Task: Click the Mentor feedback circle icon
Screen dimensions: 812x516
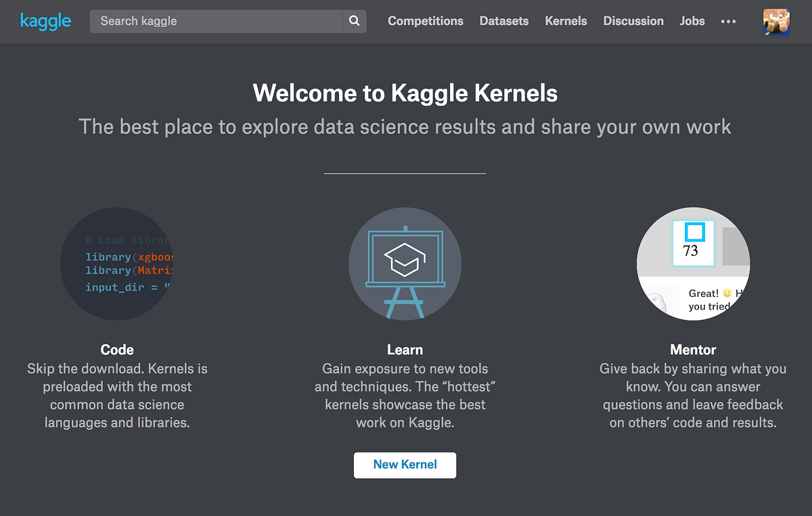Action: click(x=693, y=264)
